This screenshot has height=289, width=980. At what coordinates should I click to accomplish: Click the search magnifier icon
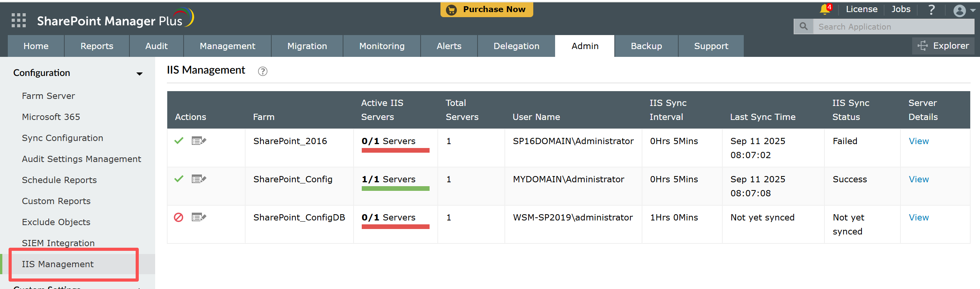[x=803, y=26]
